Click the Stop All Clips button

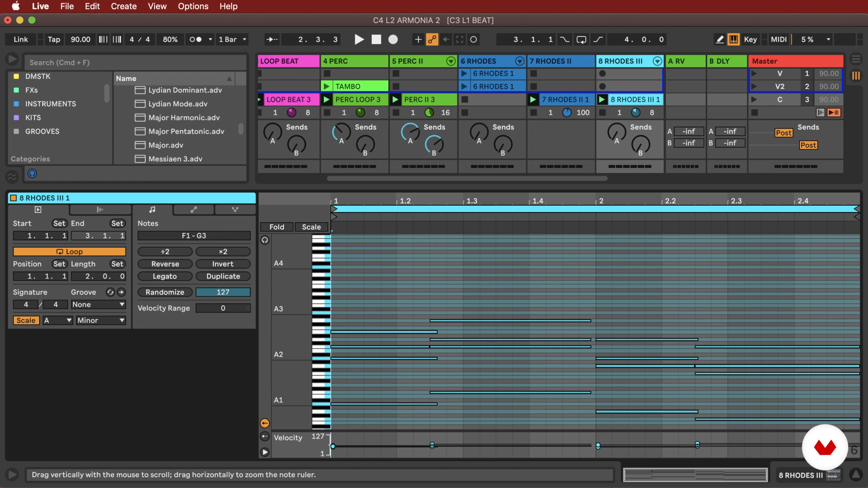pyautogui.click(x=755, y=113)
